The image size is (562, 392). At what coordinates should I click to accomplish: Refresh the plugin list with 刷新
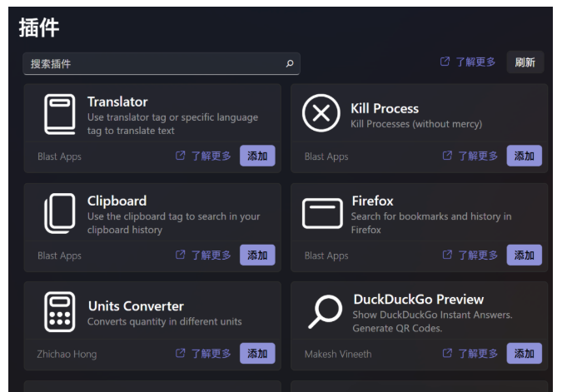click(525, 62)
